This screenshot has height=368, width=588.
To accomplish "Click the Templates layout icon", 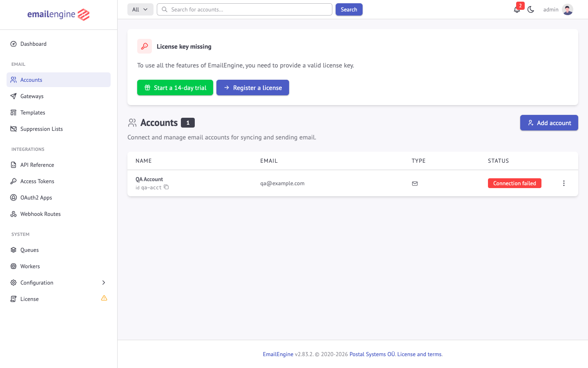I will (13, 112).
